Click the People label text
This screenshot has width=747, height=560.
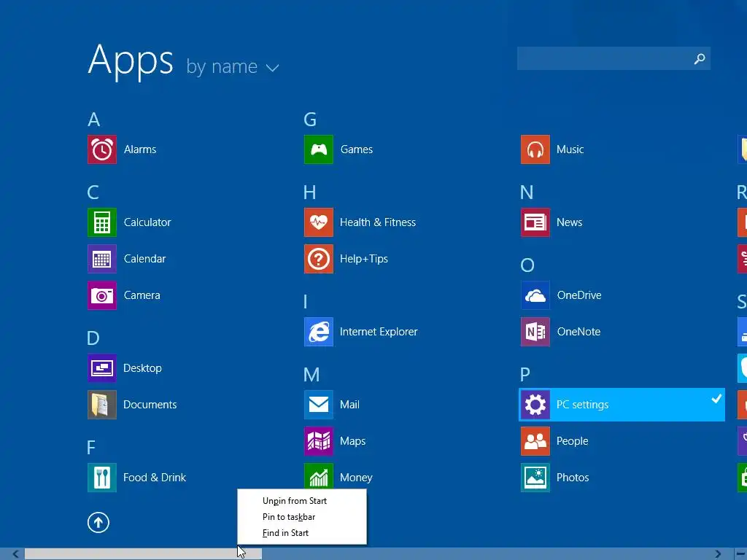pos(572,441)
